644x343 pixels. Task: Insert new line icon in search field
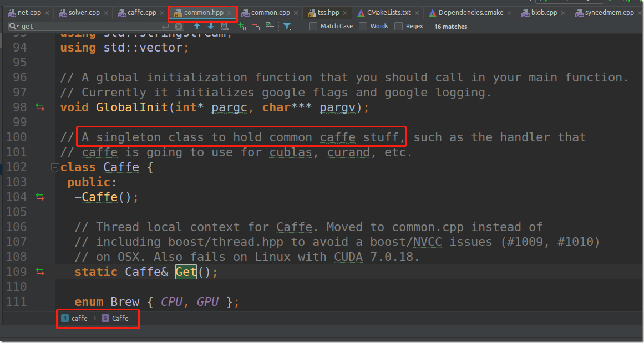pos(165,27)
